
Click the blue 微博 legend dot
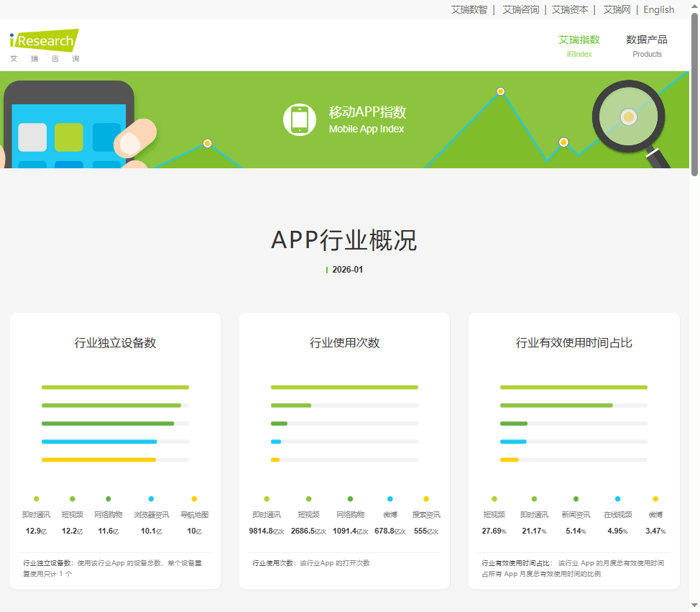(390, 498)
